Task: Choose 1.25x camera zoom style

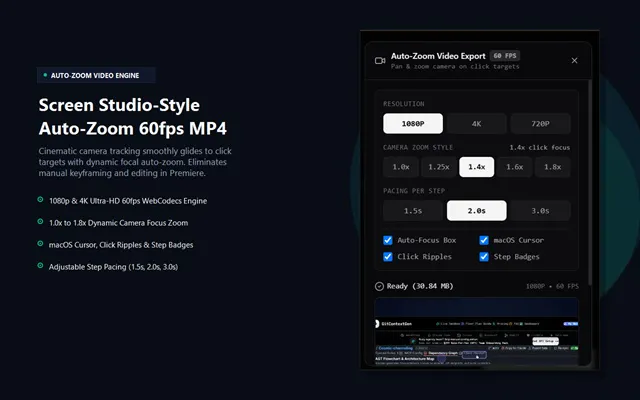Action: click(439, 167)
